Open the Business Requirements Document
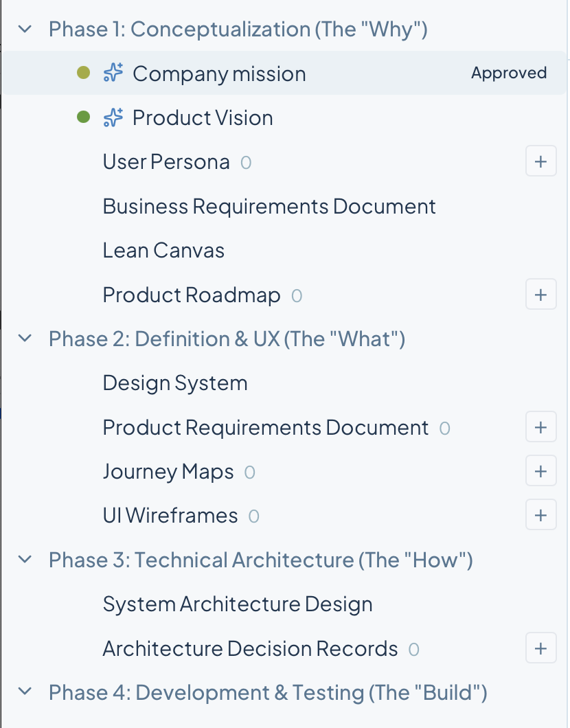570x728 pixels. click(x=269, y=207)
